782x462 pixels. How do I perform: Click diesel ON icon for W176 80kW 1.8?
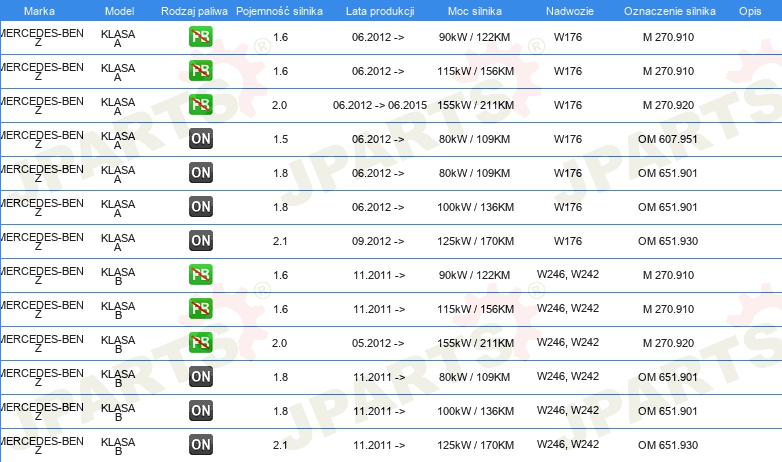click(x=200, y=173)
